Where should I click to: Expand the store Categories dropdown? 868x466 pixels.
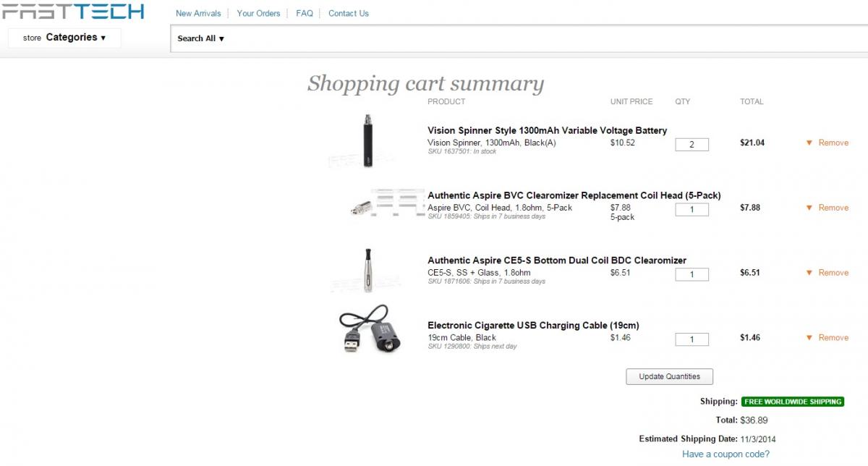(64, 38)
